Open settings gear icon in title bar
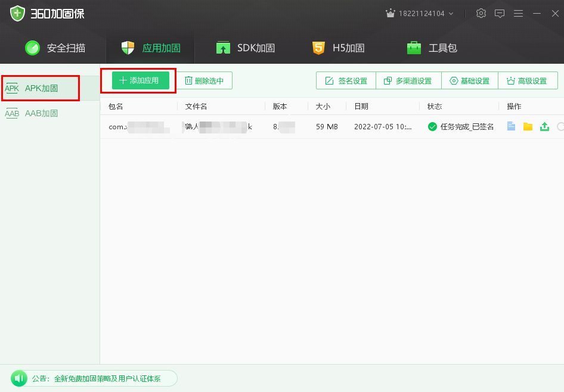 coord(481,13)
